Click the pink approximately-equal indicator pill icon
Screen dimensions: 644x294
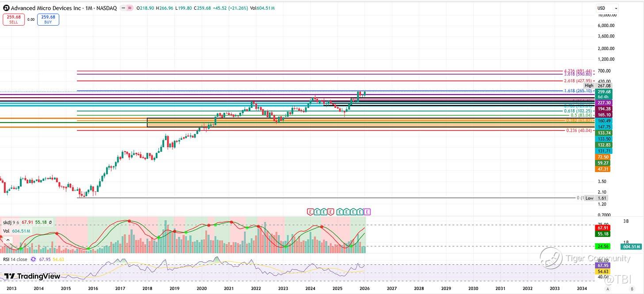[x=129, y=8]
